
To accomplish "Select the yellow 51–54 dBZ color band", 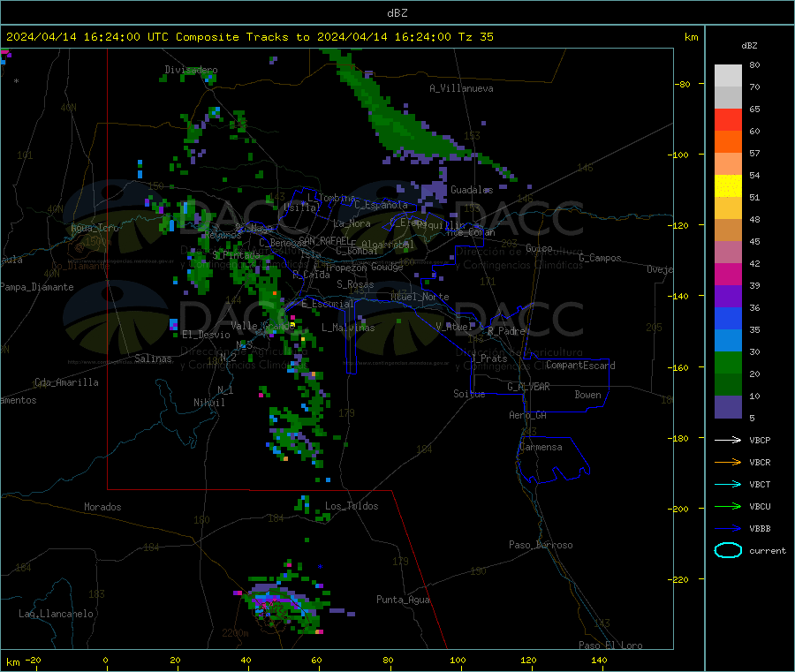I will [728, 186].
